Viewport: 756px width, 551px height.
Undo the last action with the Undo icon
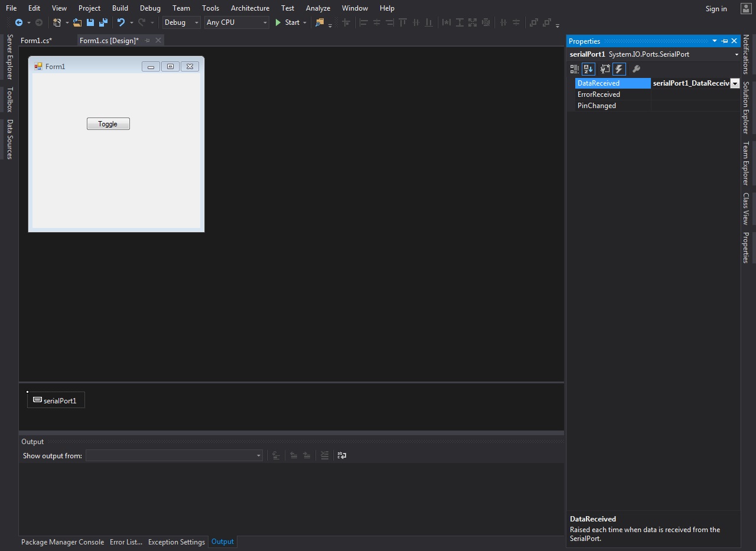120,22
